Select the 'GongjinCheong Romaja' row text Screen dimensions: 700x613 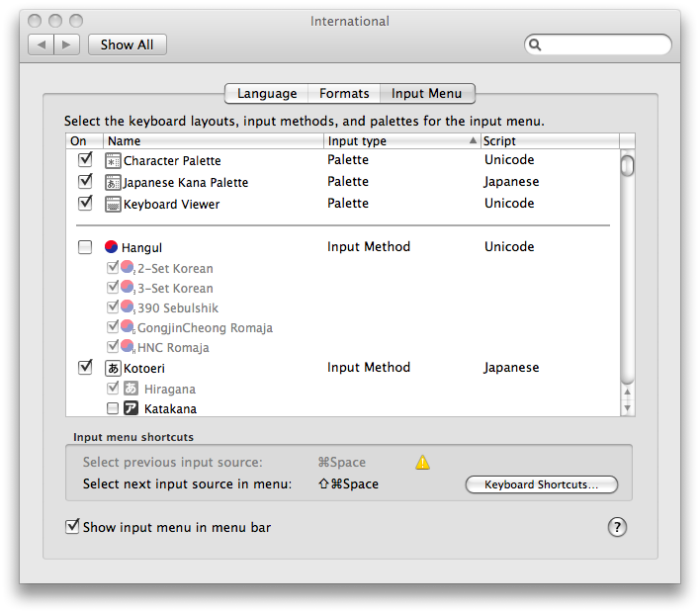pyautogui.click(x=205, y=327)
